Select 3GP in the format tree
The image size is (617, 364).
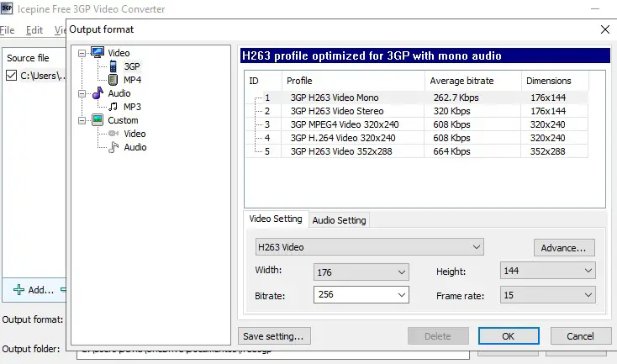[x=132, y=66]
